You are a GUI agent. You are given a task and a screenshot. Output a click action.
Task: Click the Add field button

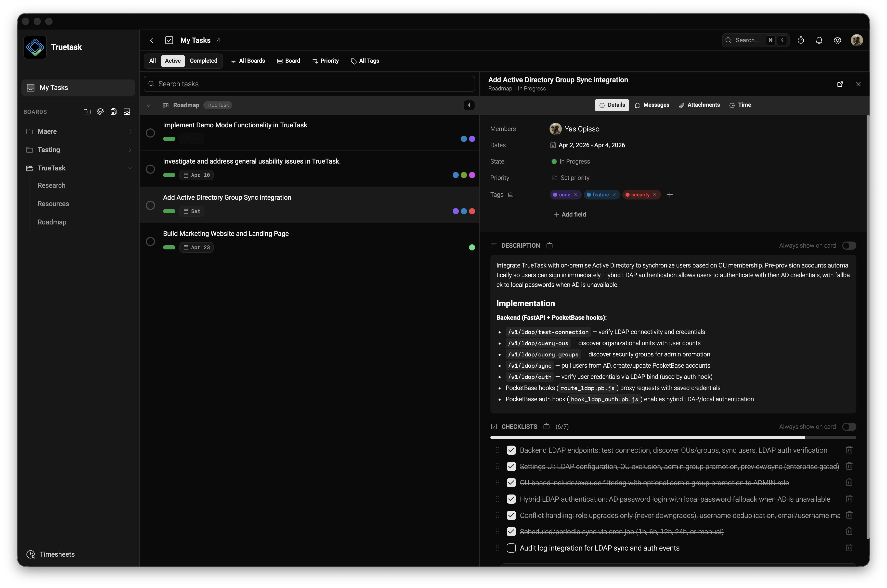[x=570, y=214]
